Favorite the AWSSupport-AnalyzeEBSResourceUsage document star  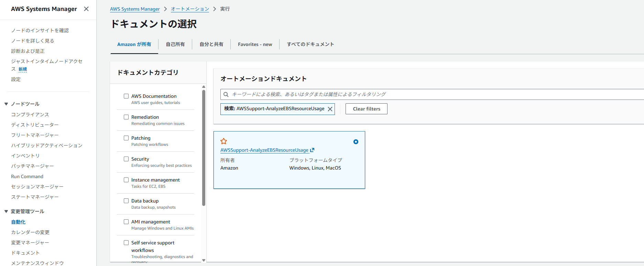click(223, 141)
